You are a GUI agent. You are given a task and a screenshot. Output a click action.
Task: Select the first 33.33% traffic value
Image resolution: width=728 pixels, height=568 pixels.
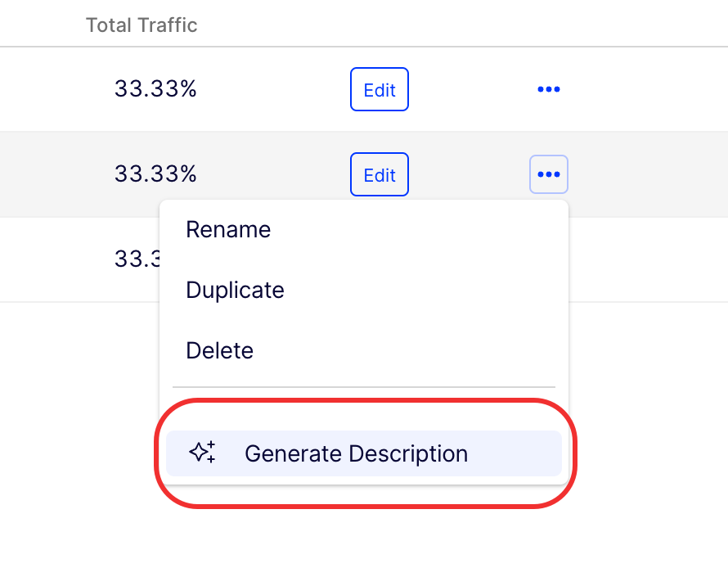point(155,89)
